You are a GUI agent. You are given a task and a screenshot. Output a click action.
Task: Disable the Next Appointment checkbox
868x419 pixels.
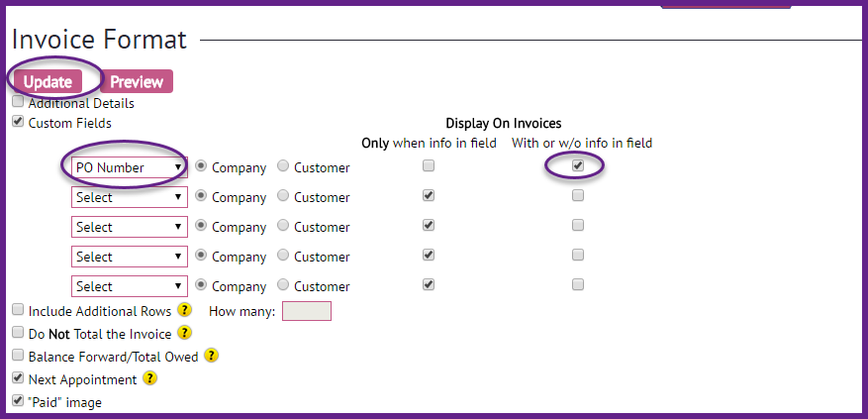click(18, 378)
